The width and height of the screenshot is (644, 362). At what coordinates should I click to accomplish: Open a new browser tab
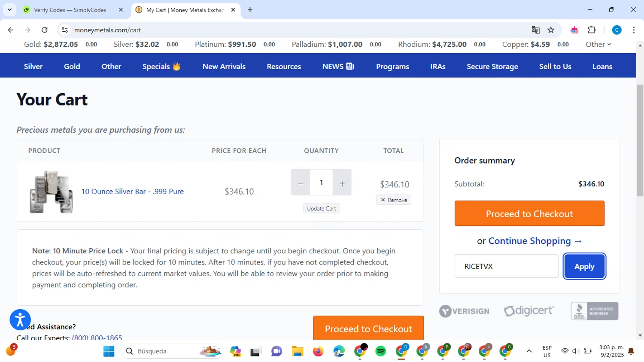[250, 10]
